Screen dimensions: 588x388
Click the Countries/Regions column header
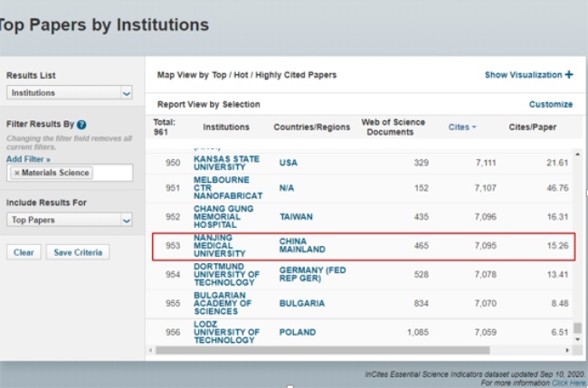311,128
